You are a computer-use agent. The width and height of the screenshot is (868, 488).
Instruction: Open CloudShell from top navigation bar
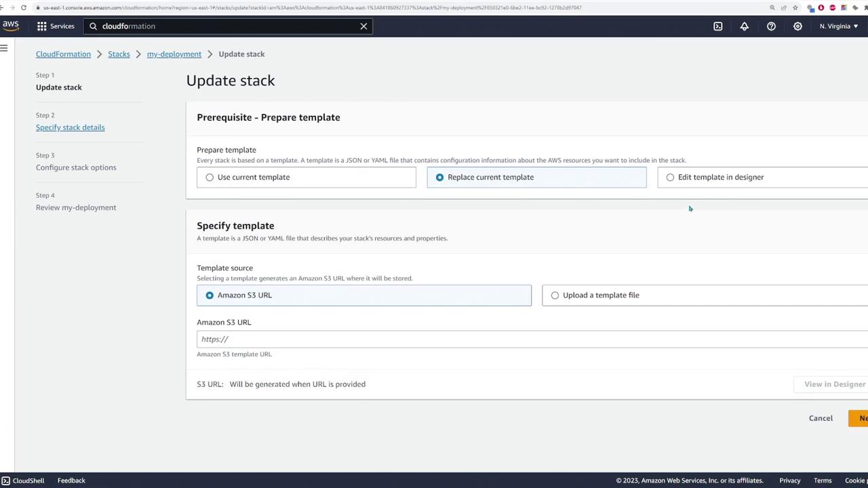[717, 26]
